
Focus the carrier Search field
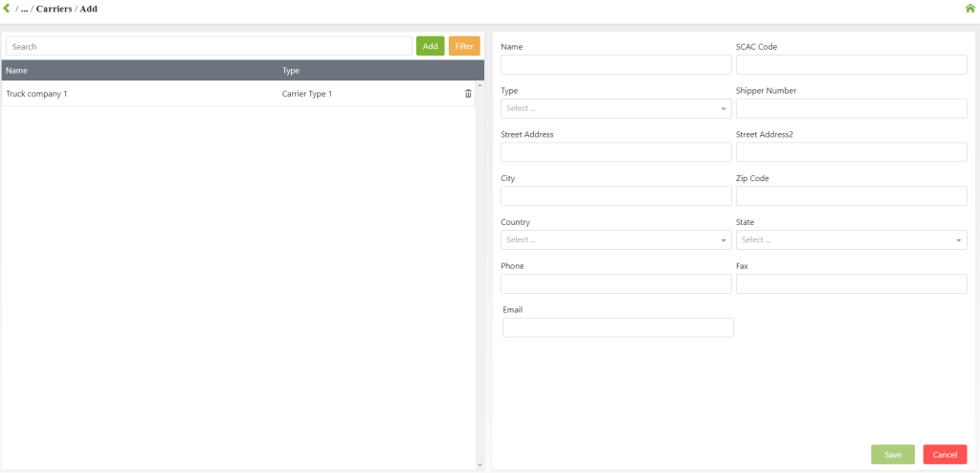(209, 46)
